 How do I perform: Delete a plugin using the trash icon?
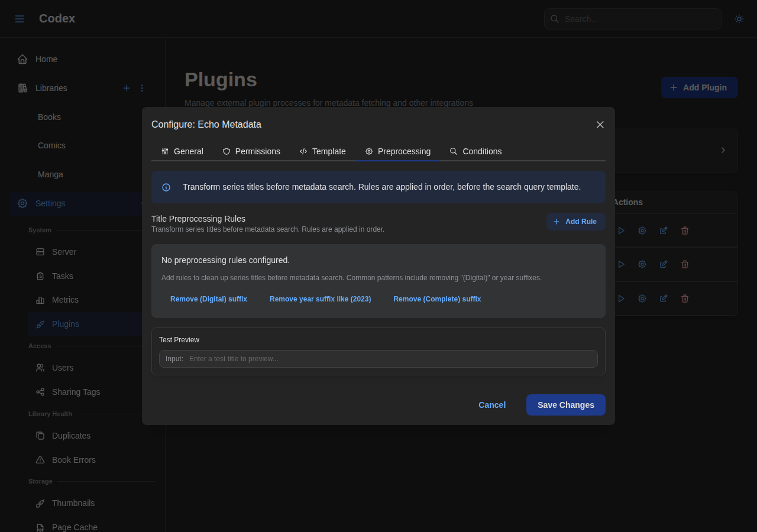(x=684, y=230)
